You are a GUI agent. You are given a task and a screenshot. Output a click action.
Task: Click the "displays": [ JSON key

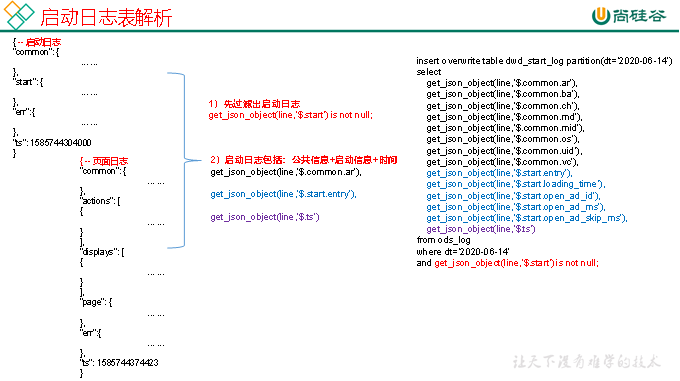(102, 252)
